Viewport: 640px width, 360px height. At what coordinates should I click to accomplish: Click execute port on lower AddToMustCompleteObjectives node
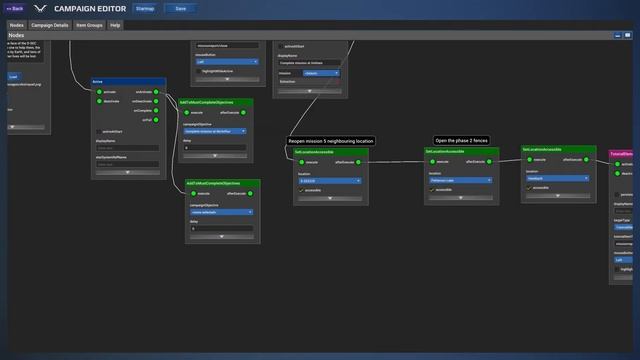point(193,193)
